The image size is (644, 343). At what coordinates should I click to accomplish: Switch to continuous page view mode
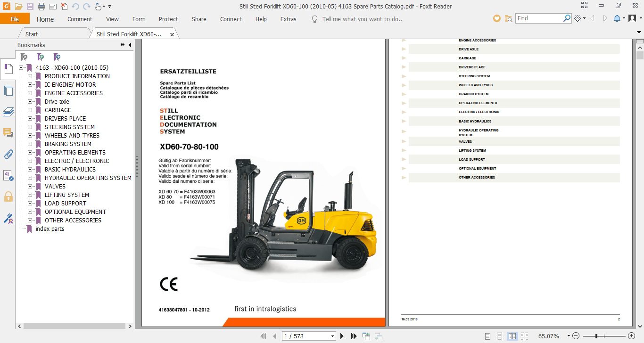tap(500, 336)
